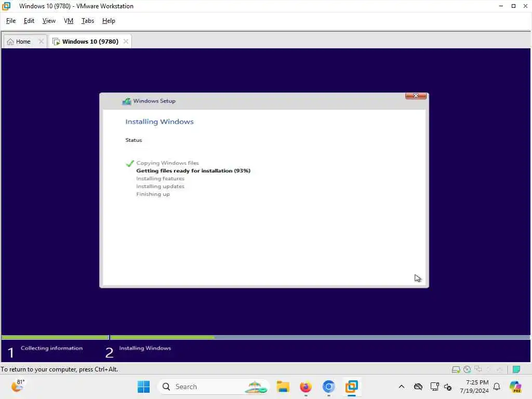This screenshot has width=532, height=399.
Task: Click the Home tab house icon
Action: click(10, 42)
